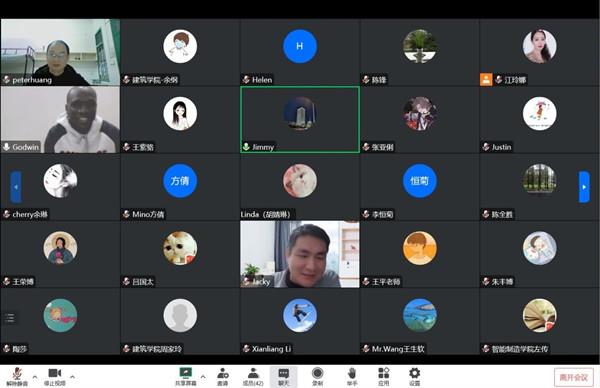
Task: Raise hand using the hand icon
Action: [352, 376]
